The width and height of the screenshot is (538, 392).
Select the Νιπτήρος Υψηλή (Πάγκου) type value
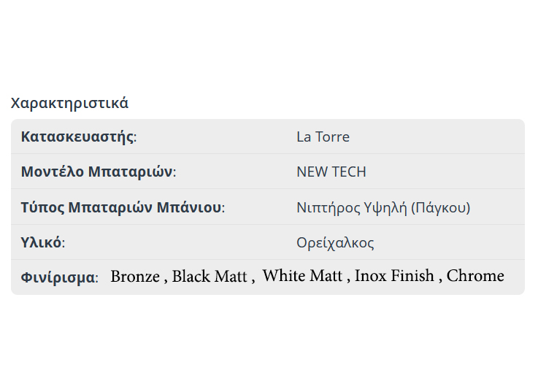coord(383,207)
